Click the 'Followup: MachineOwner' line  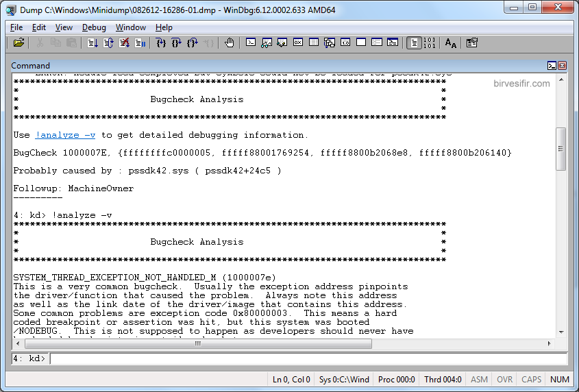tap(73, 188)
